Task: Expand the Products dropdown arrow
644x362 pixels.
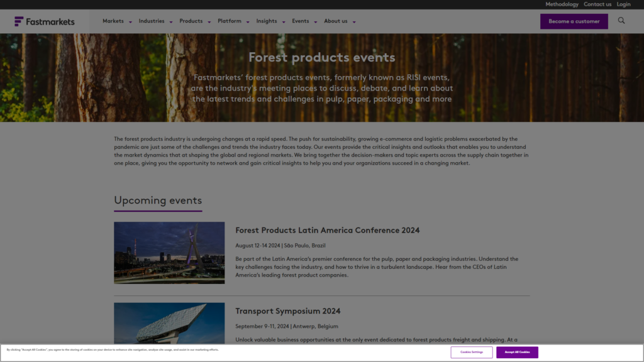Action: coord(209,22)
